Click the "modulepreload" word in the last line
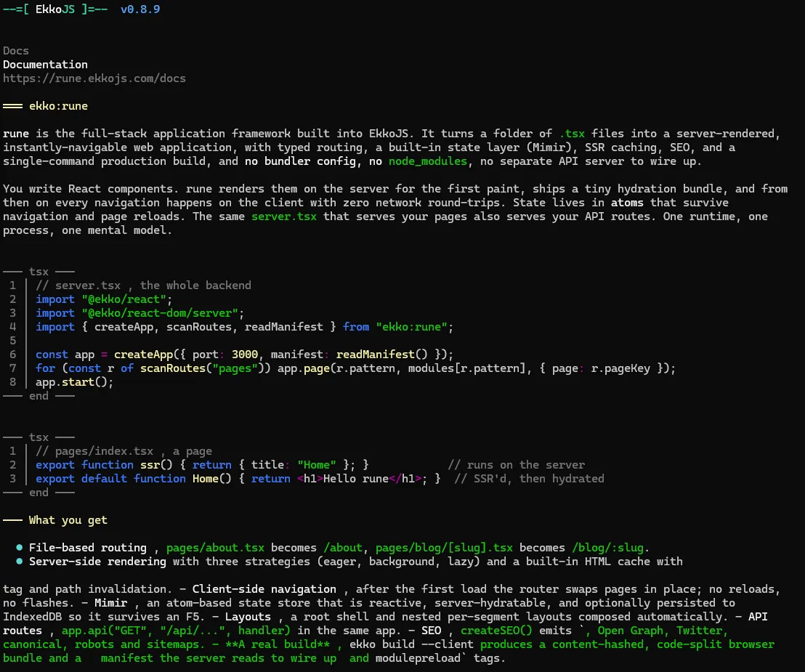Screen dimensions: 805x672 [418, 659]
